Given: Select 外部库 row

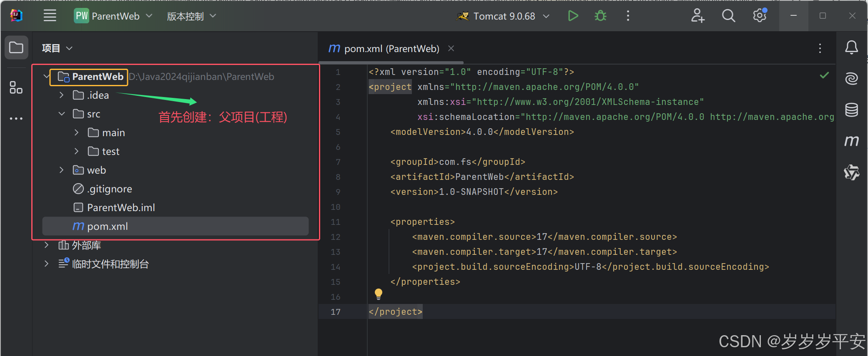Looking at the screenshot, I should 175,245.
